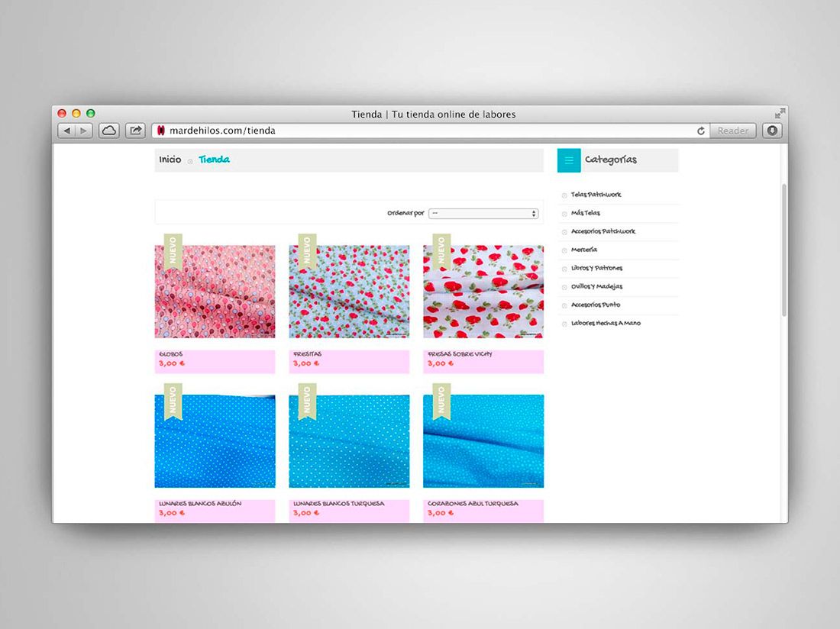
Task: Click the full-screen arrows icon
Action: (x=780, y=113)
